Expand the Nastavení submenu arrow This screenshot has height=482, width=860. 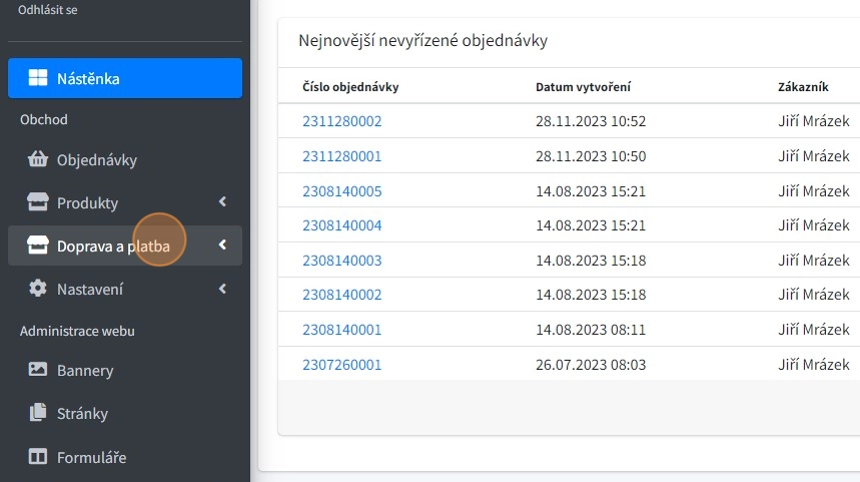click(222, 289)
